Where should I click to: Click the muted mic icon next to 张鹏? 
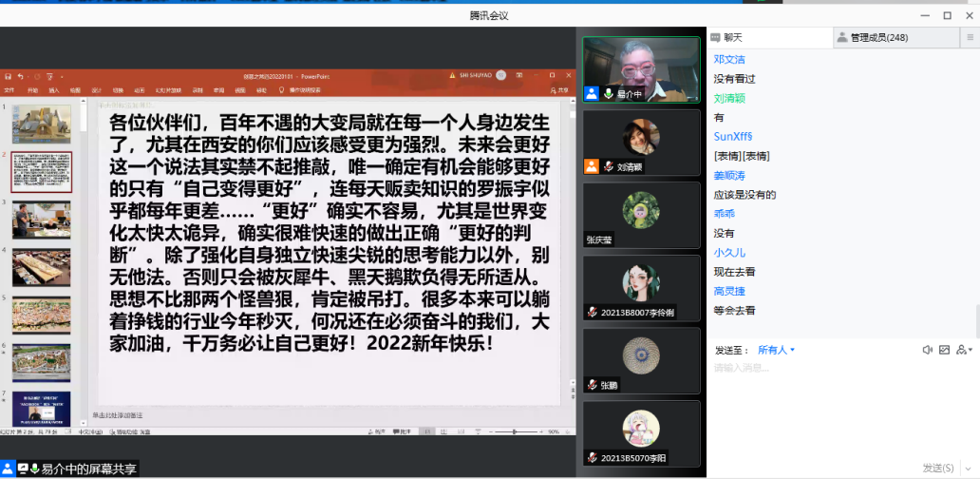click(x=592, y=386)
